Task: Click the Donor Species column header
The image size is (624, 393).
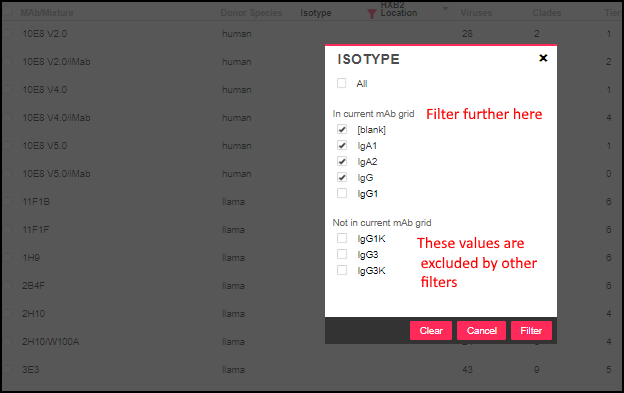Action: (x=251, y=13)
